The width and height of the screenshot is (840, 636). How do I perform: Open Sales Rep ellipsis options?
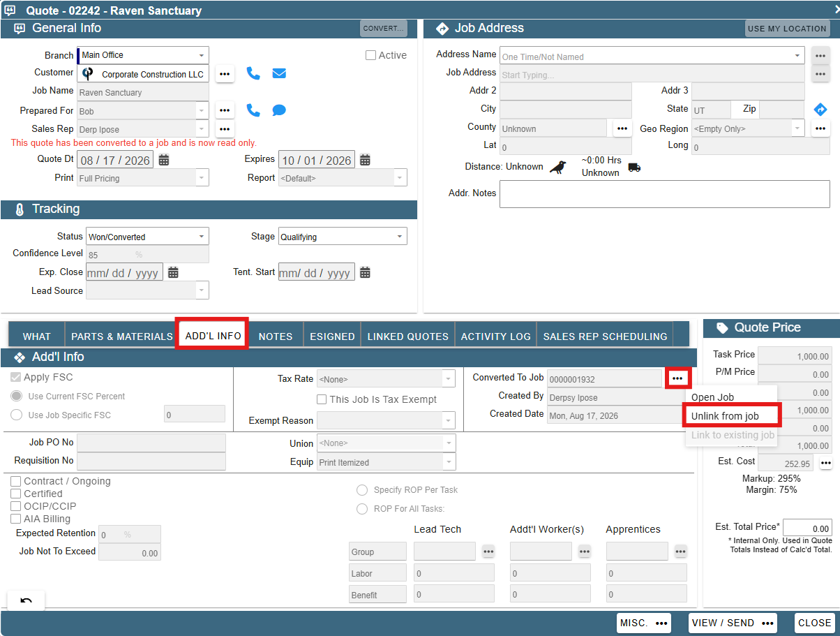coord(225,129)
